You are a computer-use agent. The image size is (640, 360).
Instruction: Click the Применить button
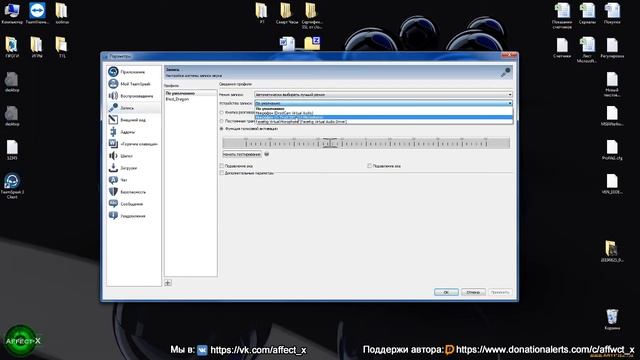pos(500,292)
